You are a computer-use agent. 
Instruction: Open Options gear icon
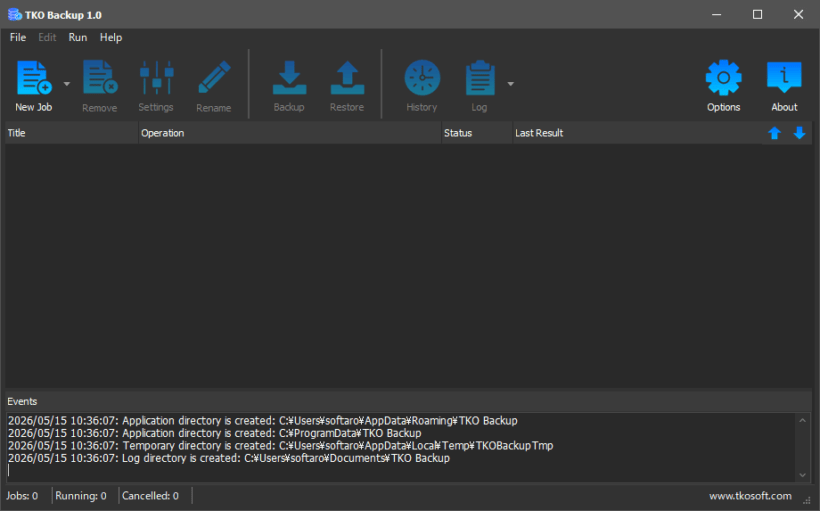click(x=723, y=78)
